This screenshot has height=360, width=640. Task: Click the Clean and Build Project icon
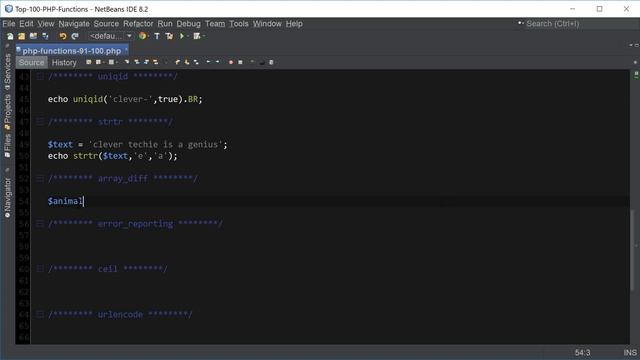point(169,36)
